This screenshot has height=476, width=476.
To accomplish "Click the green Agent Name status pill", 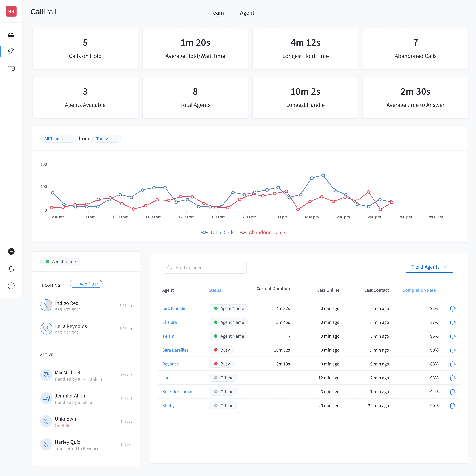I will 60,262.
